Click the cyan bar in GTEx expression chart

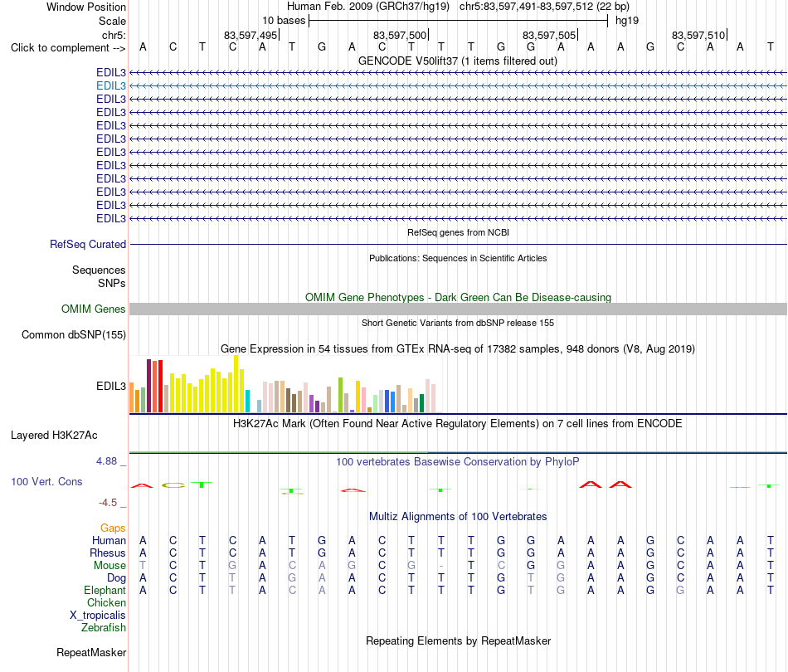click(x=247, y=401)
